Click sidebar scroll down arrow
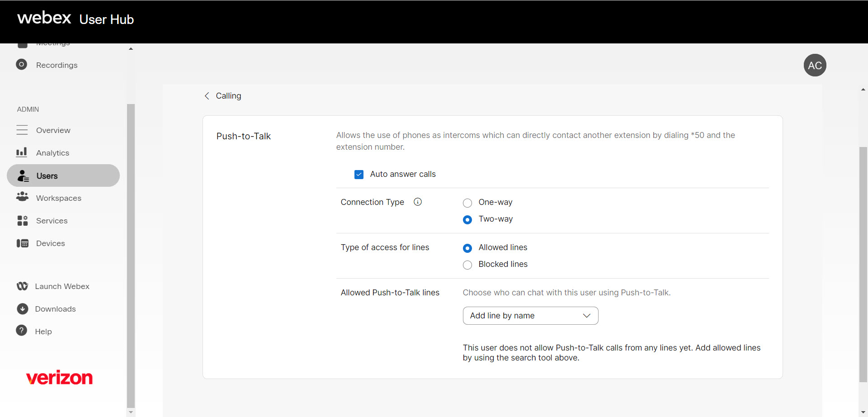 click(131, 412)
